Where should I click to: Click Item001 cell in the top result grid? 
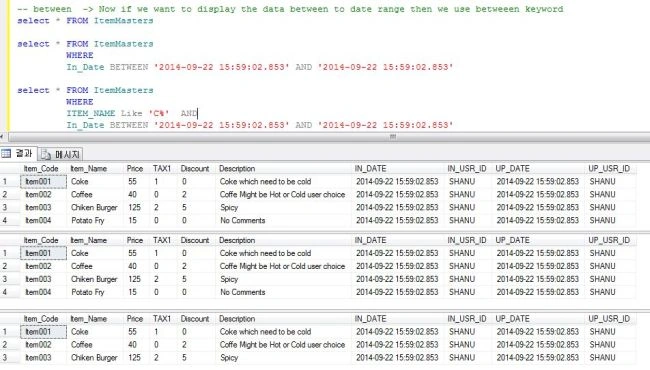coord(43,181)
